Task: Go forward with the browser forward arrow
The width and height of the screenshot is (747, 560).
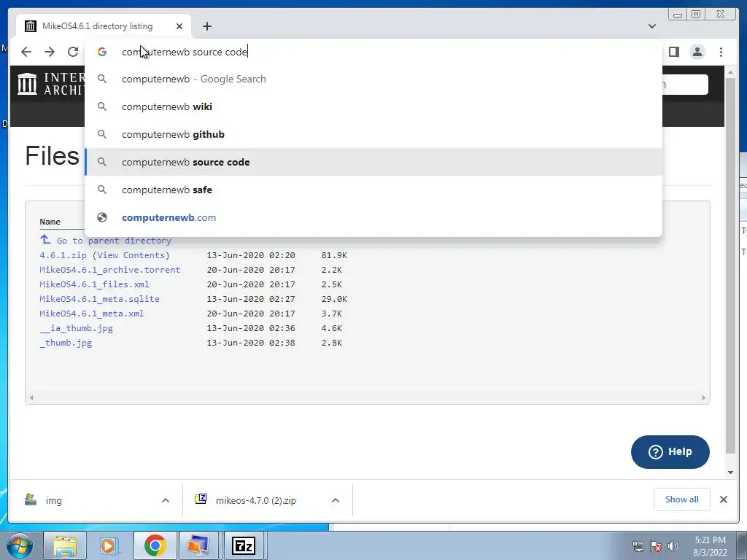Action: point(50,52)
